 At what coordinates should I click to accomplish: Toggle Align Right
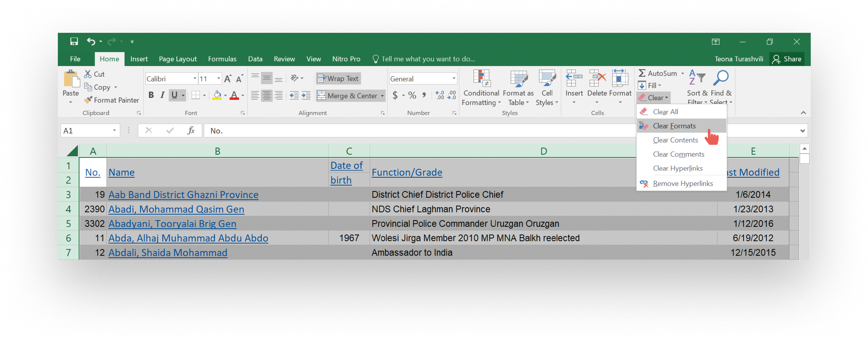tap(278, 96)
